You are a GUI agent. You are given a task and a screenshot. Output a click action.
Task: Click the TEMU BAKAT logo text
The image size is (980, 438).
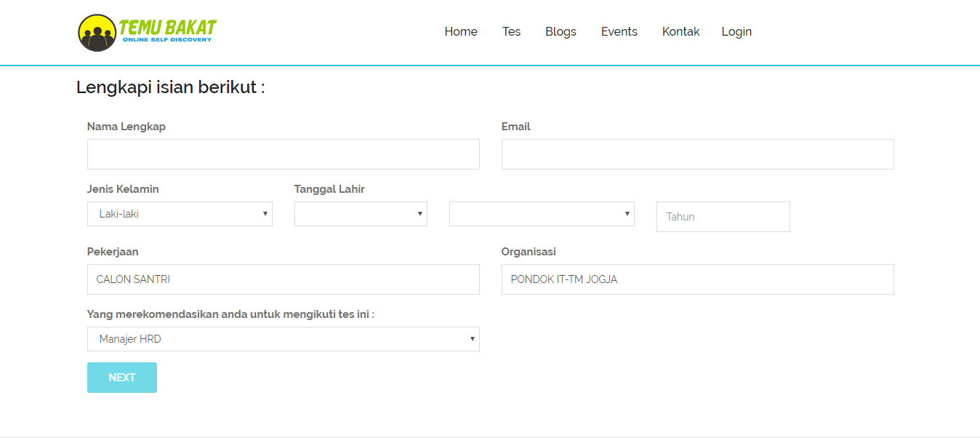point(168,28)
